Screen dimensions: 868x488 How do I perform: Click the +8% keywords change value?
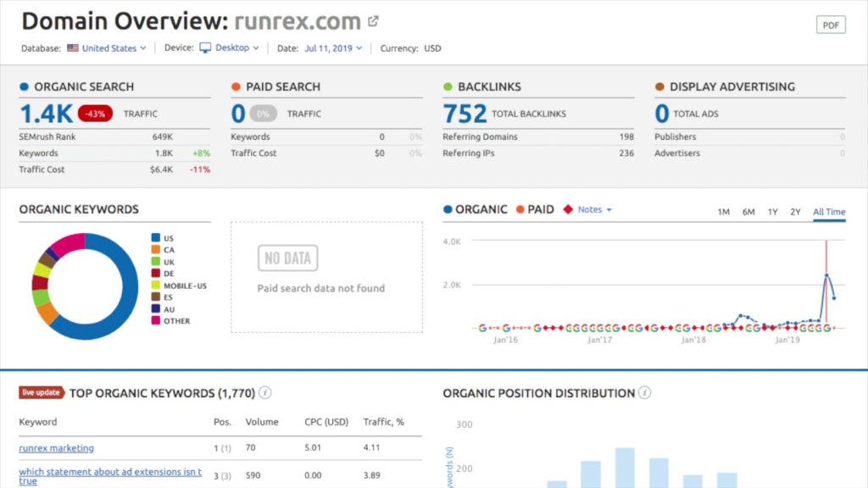click(202, 153)
